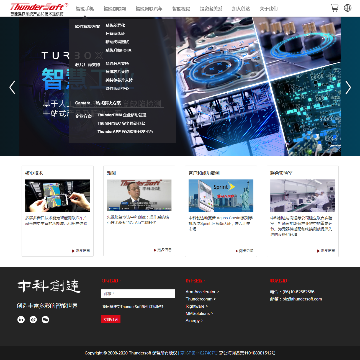Open the second item in the top navigation
360x360 pixels.
(x=115, y=9)
